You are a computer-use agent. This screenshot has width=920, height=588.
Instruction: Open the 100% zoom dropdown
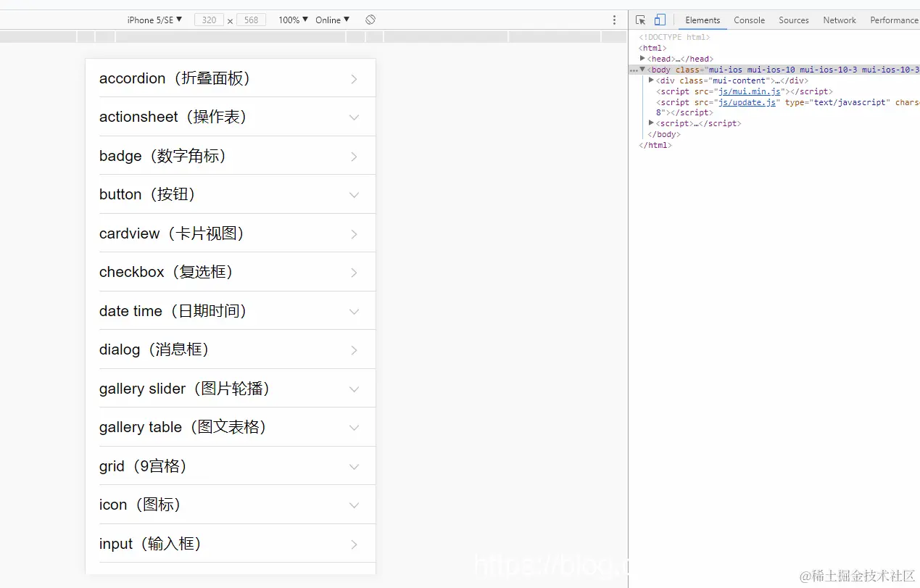click(x=294, y=20)
